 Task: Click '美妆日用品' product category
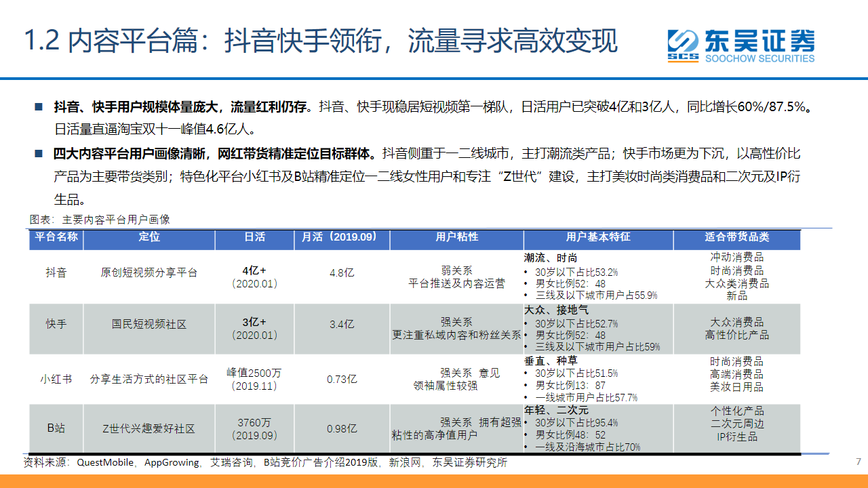[737, 386]
